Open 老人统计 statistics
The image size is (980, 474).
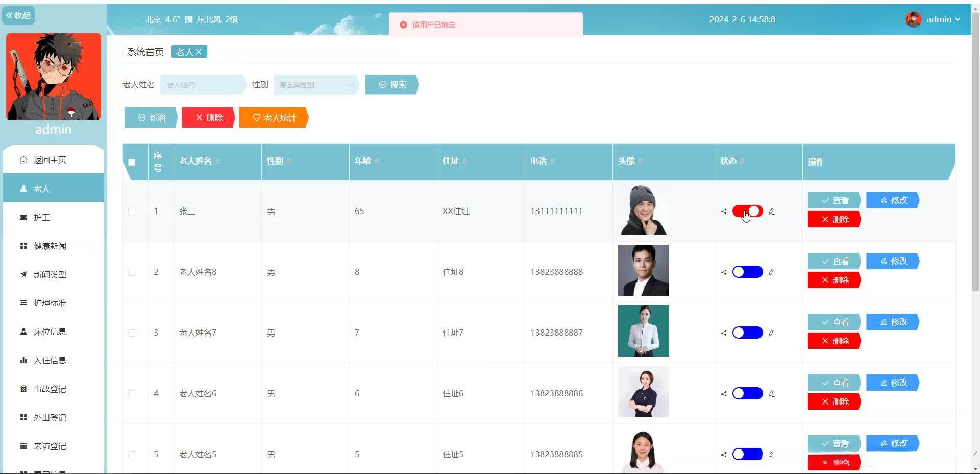tap(274, 117)
